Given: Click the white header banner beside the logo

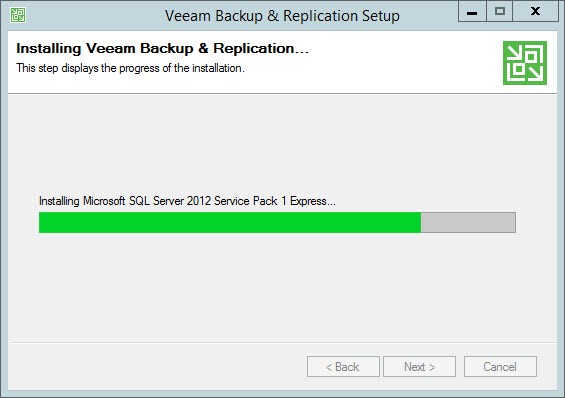Looking at the screenshot, I should 396,62.
